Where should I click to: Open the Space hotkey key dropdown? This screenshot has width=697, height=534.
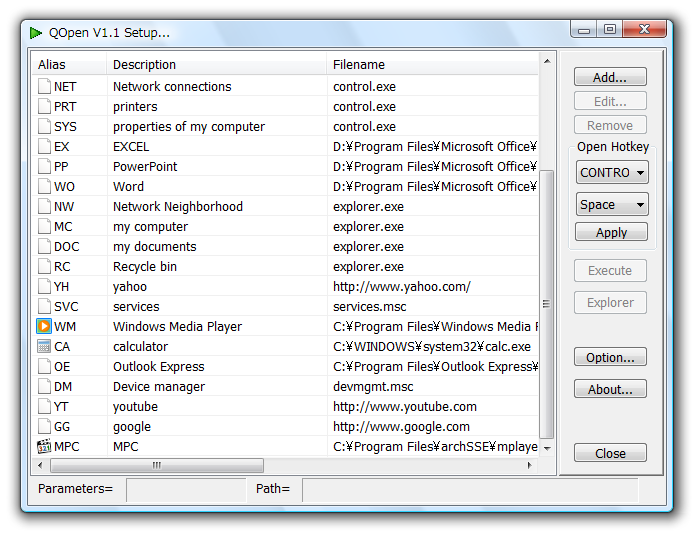[612, 205]
